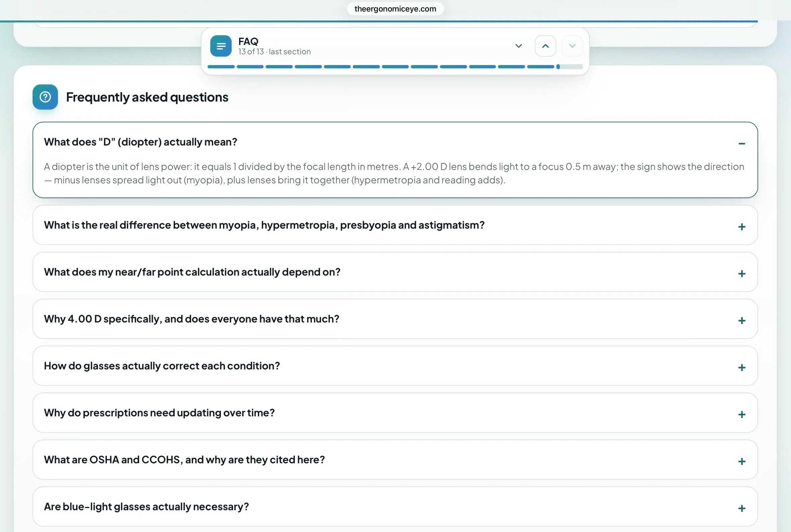The image size is (791, 532).
Task: Click plus icon on blue-light glasses question
Action: pos(742,508)
